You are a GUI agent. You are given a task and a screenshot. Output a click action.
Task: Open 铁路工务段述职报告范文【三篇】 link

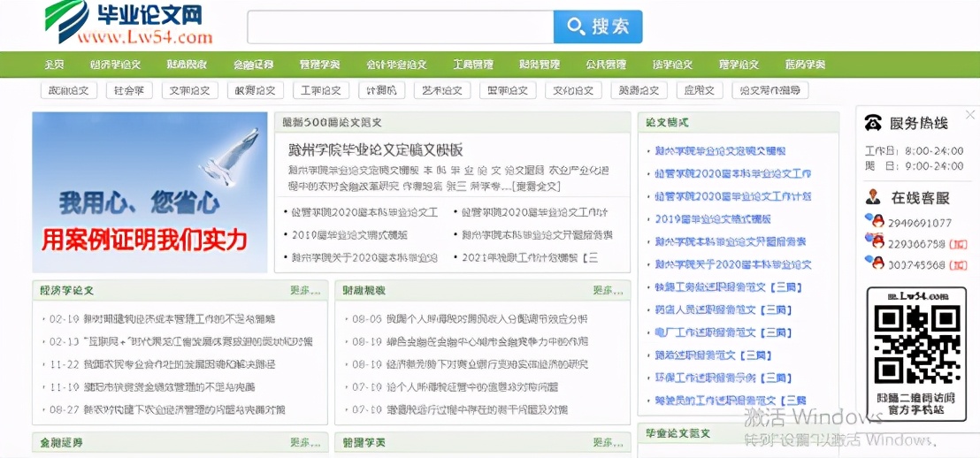pyautogui.click(x=728, y=287)
